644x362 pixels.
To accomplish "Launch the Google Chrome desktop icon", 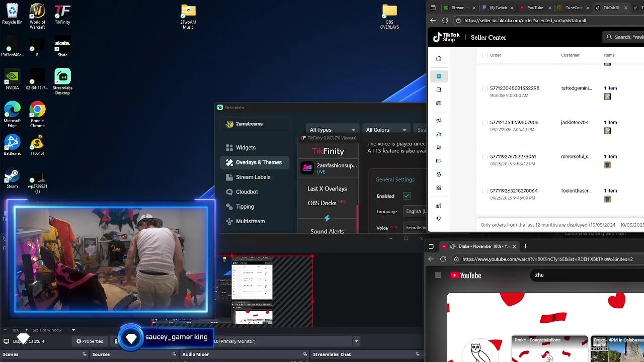I will pos(37,114).
